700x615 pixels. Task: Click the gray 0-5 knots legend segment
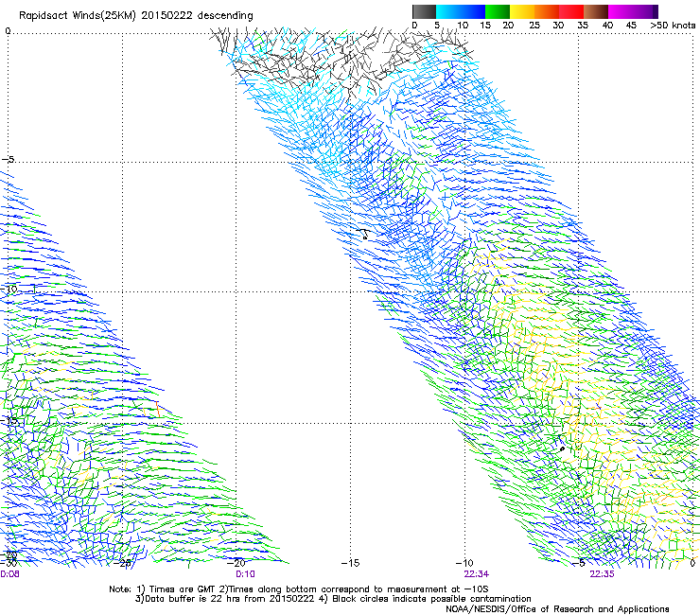pyautogui.click(x=424, y=11)
